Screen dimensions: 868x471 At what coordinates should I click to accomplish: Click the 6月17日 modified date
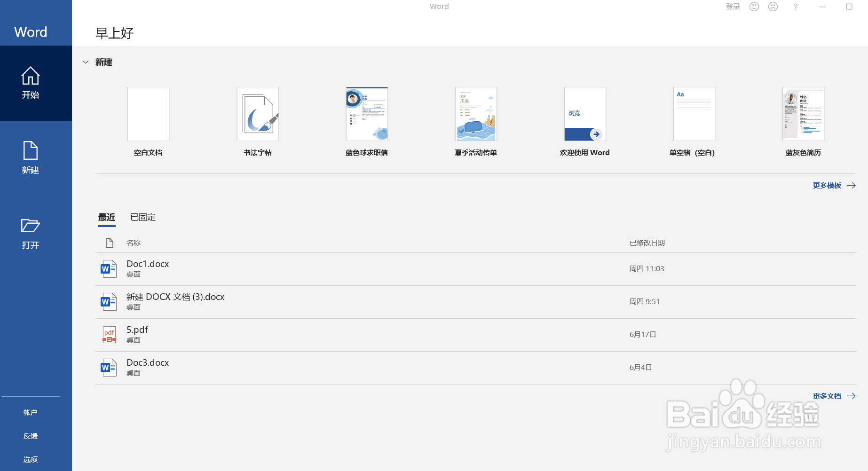(x=643, y=335)
